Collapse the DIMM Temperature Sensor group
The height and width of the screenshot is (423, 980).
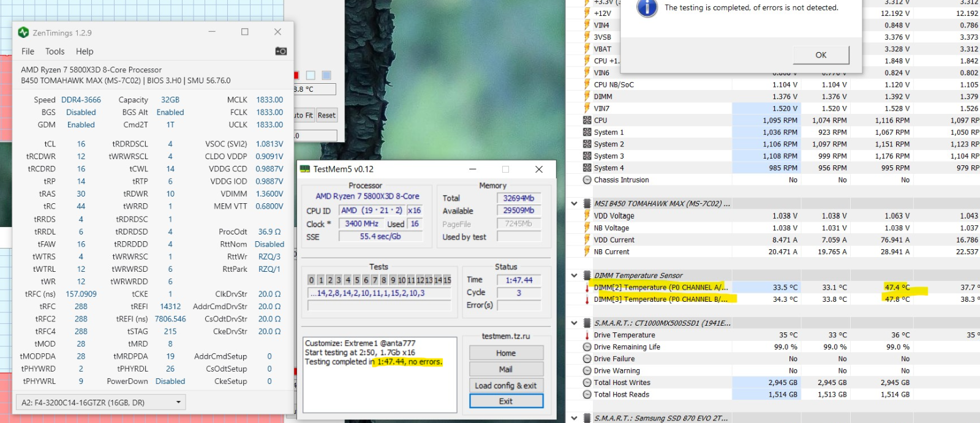point(574,275)
